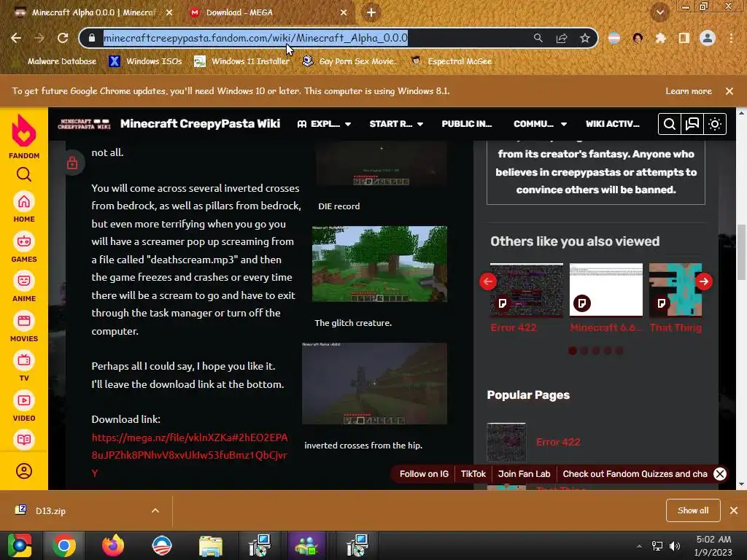Screen dimensions: 747x560
Task: Open Windows 11 Installer bookmark
Action: [241, 61]
